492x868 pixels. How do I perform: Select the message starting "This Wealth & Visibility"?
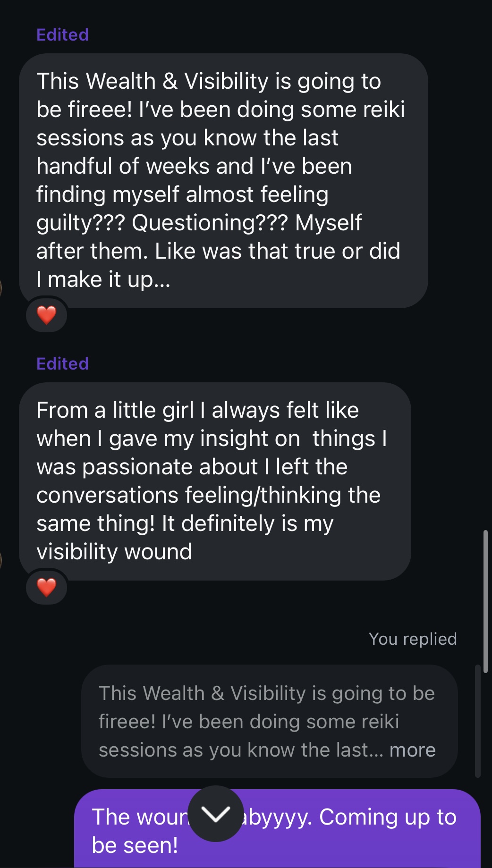[x=223, y=180]
